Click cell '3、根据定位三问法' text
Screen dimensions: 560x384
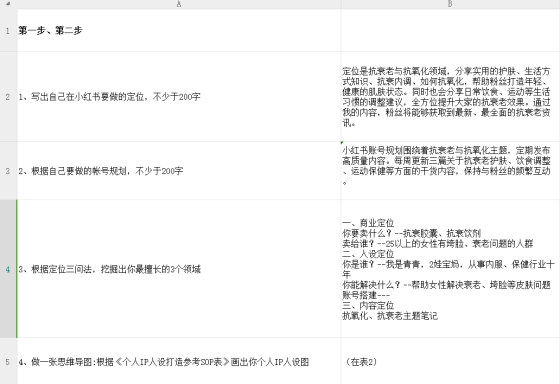pyautogui.click(x=179, y=269)
